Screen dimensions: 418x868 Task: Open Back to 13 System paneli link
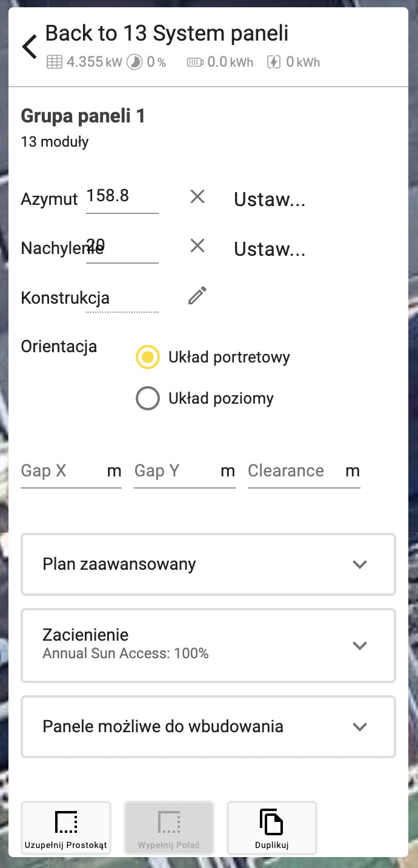click(x=167, y=33)
